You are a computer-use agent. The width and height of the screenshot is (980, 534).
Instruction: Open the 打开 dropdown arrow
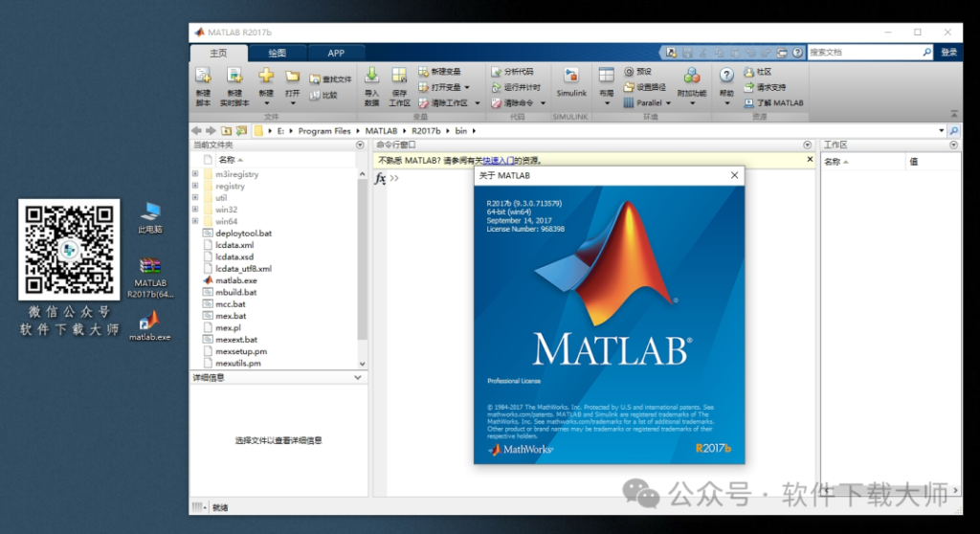293,103
